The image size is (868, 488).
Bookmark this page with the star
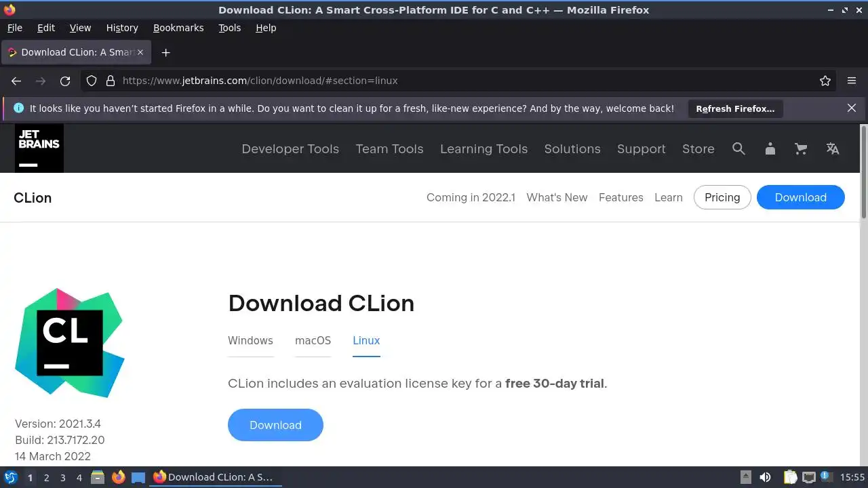pos(825,81)
